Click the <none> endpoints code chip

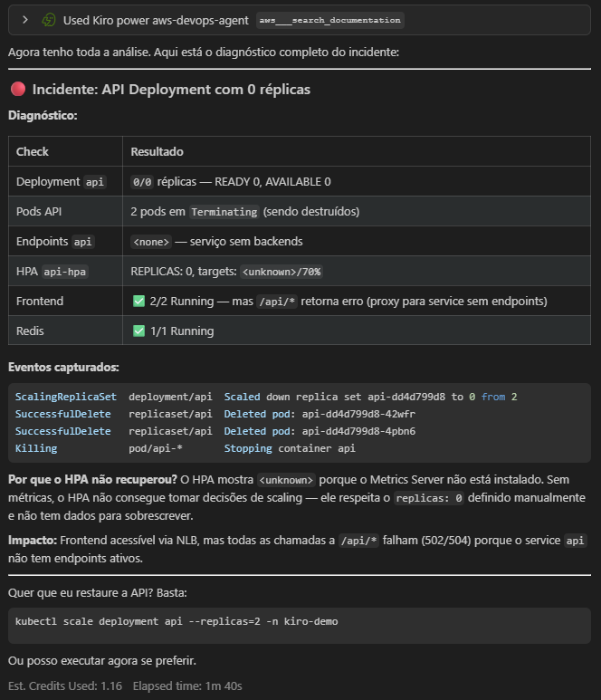tap(151, 242)
